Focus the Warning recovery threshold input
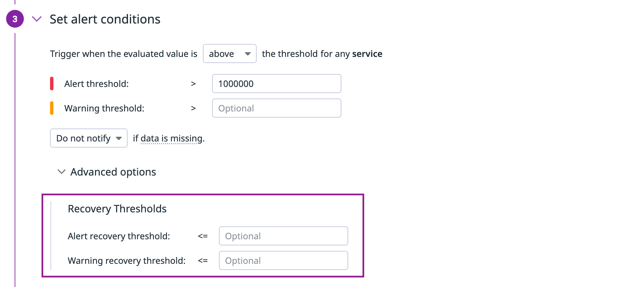This screenshot has width=644, height=287. [283, 261]
